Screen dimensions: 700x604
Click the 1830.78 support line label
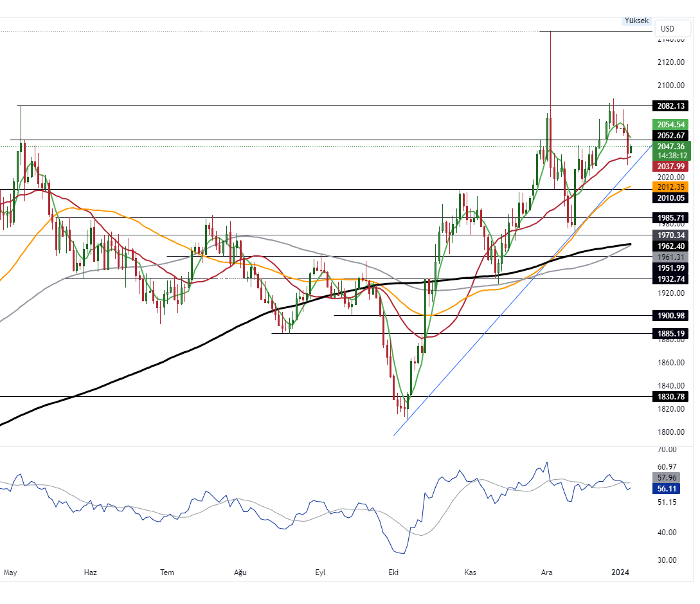point(670,396)
